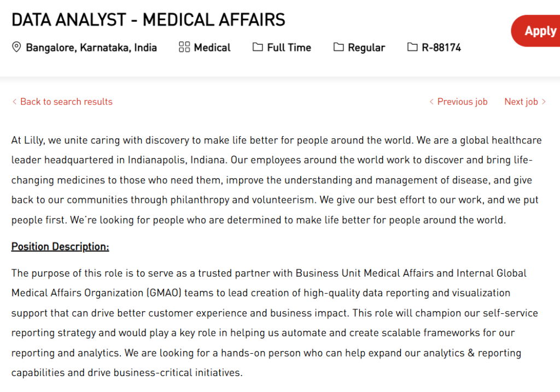The width and height of the screenshot is (560, 392).
Task: Click the R-88174 requisition number
Action: 442,47
